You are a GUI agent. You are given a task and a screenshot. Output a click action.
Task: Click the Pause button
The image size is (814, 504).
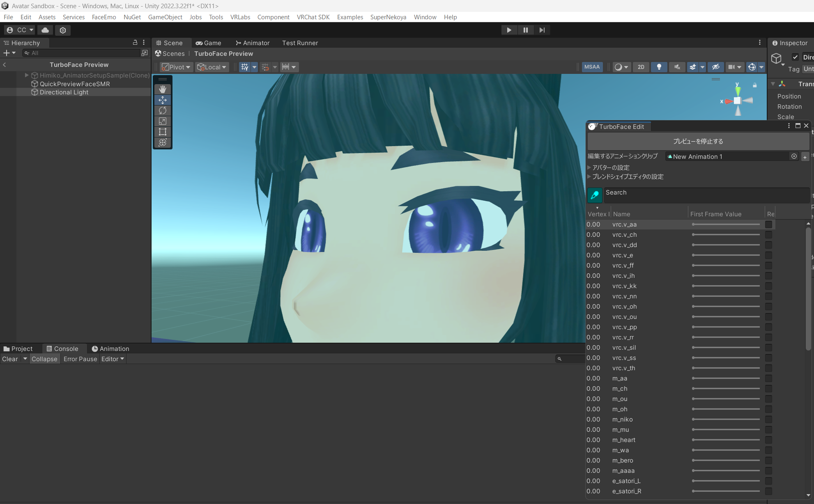(526, 30)
